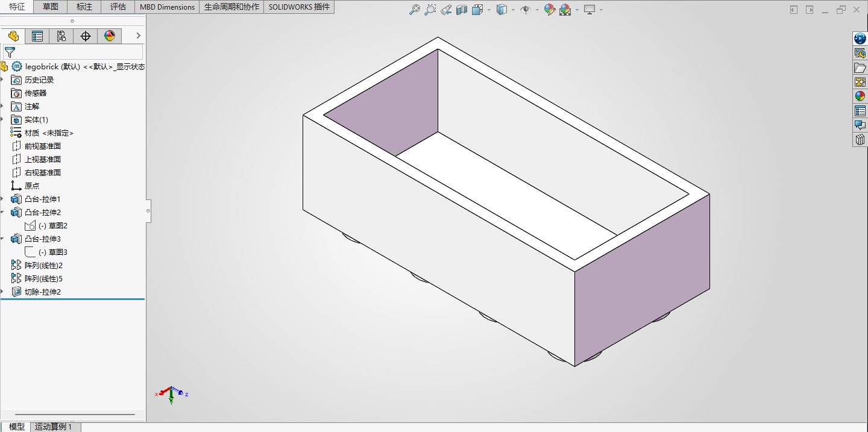Click the feature tree horizontal scrollbar
Viewport: 868px width, 432px height.
coord(75,415)
